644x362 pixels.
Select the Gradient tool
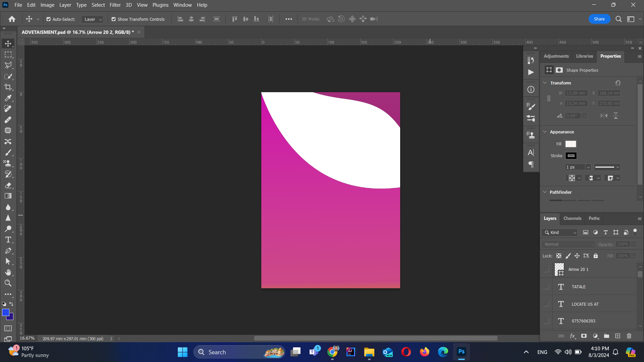8,196
